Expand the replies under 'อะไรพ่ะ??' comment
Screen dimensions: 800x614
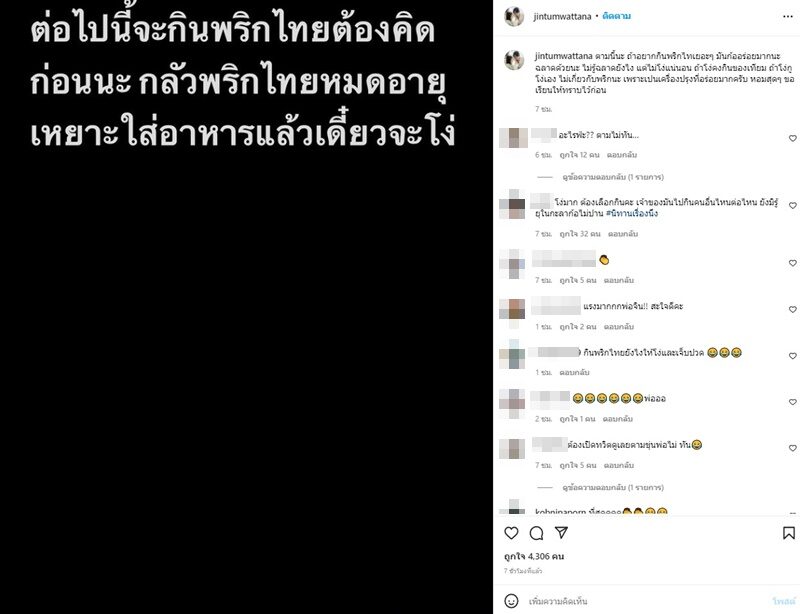613,177
